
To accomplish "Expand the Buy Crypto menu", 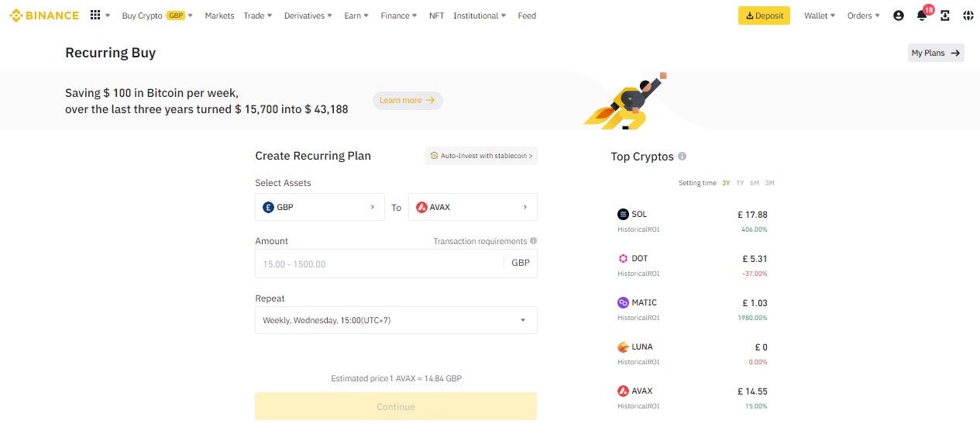I will click(157, 16).
